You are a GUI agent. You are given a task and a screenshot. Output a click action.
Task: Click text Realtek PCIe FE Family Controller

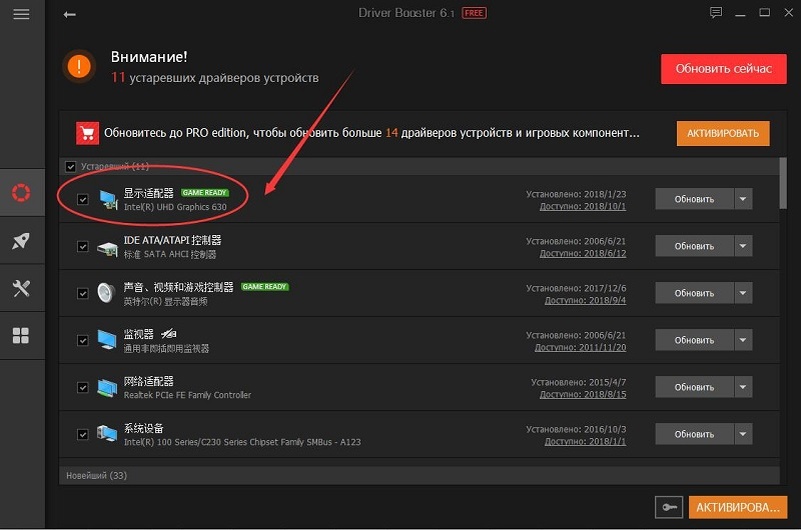pos(187,395)
